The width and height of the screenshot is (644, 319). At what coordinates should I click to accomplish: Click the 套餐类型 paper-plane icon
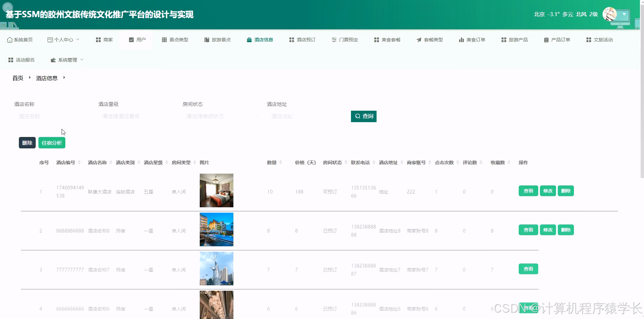point(419,39)
